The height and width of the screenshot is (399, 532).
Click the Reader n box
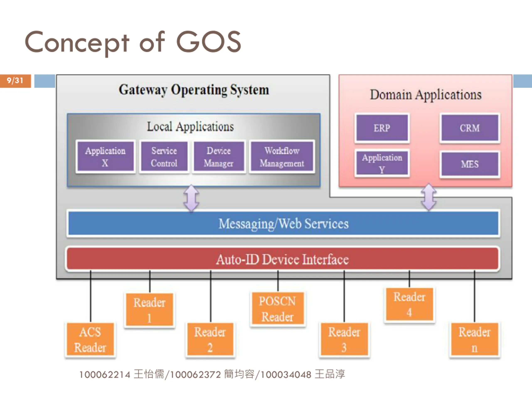pos(474,340)
